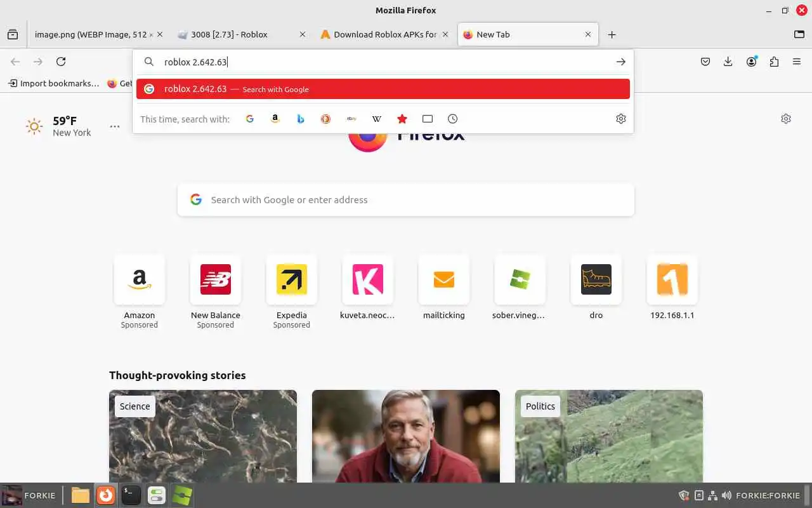Open green toggle settings app in taskbar
This screenshot has width=812, height=508.
point(157,495)
